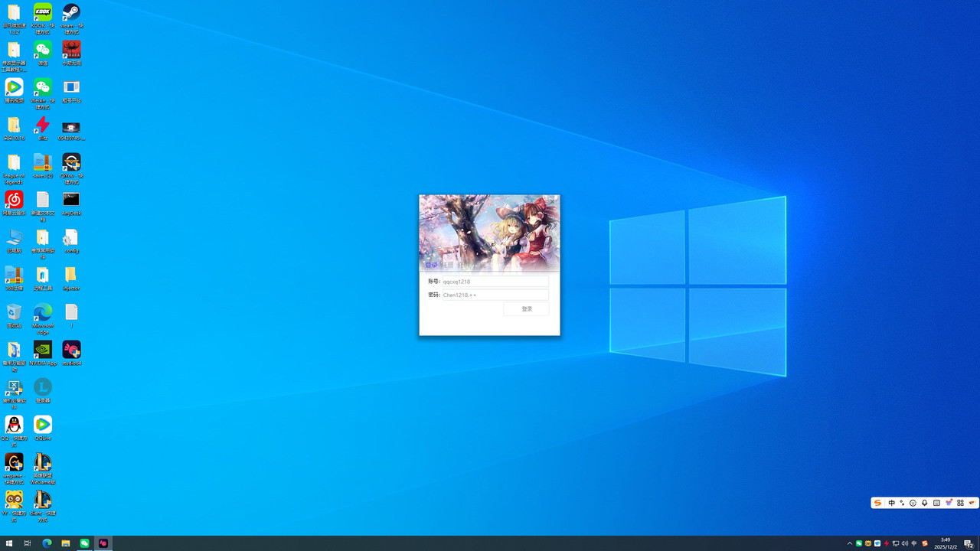Select the league of legends folder icon
Viewport: 980px width, 551px height.
(x=14, y=169)
